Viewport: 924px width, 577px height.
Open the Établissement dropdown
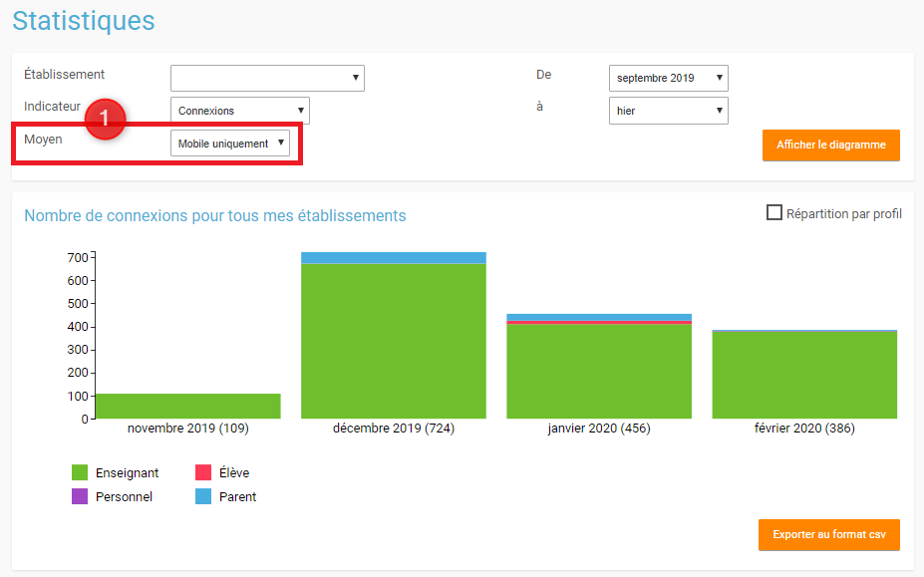pyautogui.click(x=267, y=78)
